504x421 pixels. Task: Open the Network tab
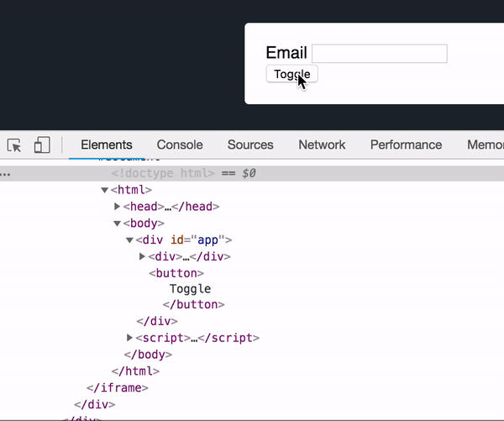point(322,145)
